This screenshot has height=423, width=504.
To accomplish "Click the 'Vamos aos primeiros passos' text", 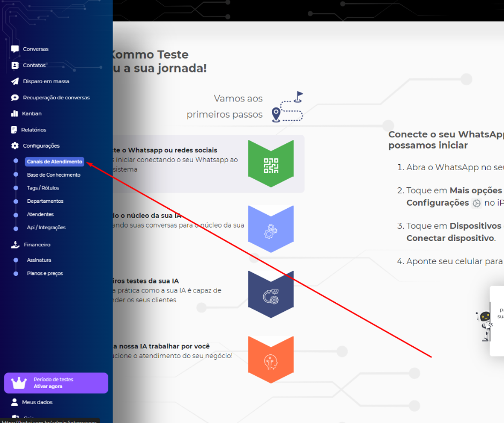I will (225, 106).
